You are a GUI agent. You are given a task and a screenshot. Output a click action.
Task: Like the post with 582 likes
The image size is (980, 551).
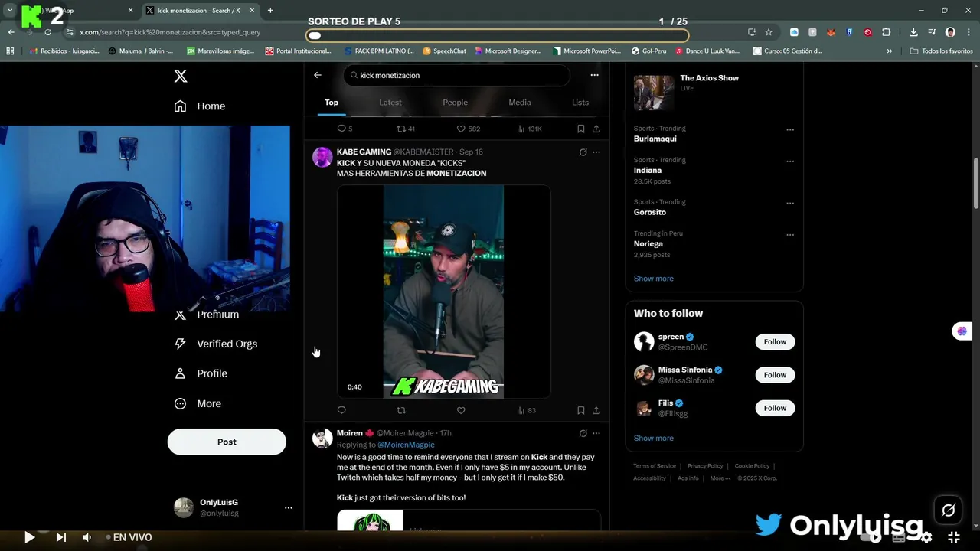click(x=468, y=129)
